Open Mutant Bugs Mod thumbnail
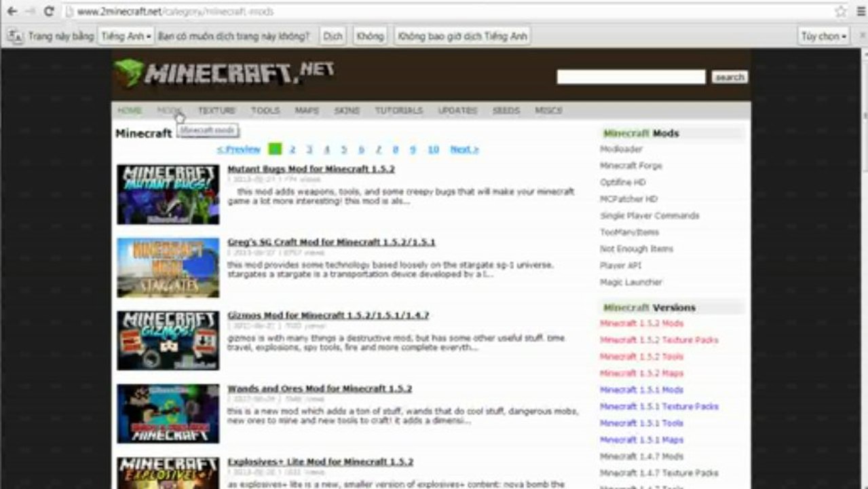This screenshot has width=868, height=489. pos(168,194)
